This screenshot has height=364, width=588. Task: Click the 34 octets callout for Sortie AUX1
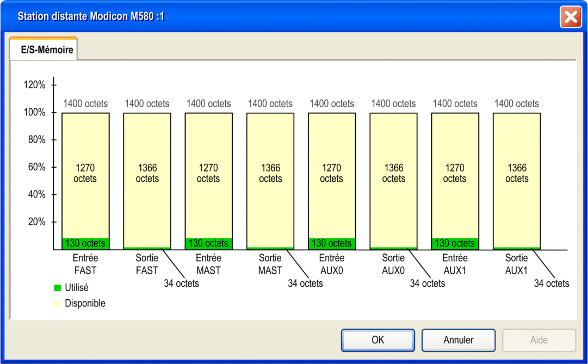552,283
